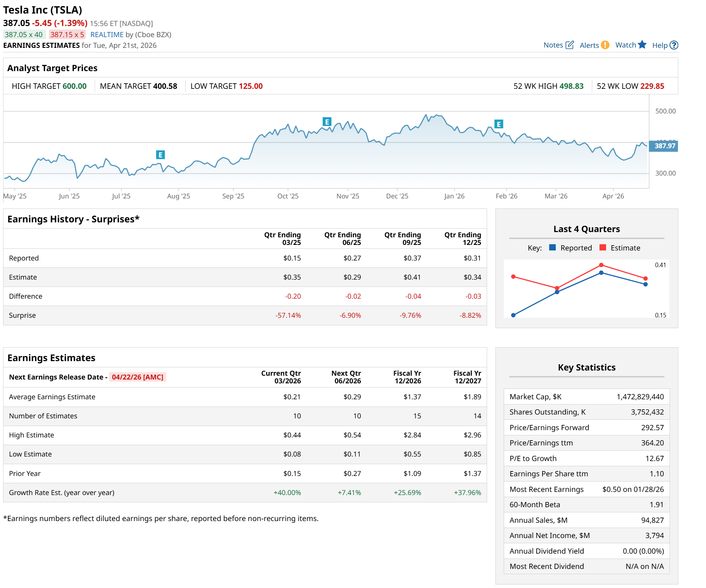Viewport: 706px width, 588px height.
Task: Open the Notes link
Action: click(553, 45)
